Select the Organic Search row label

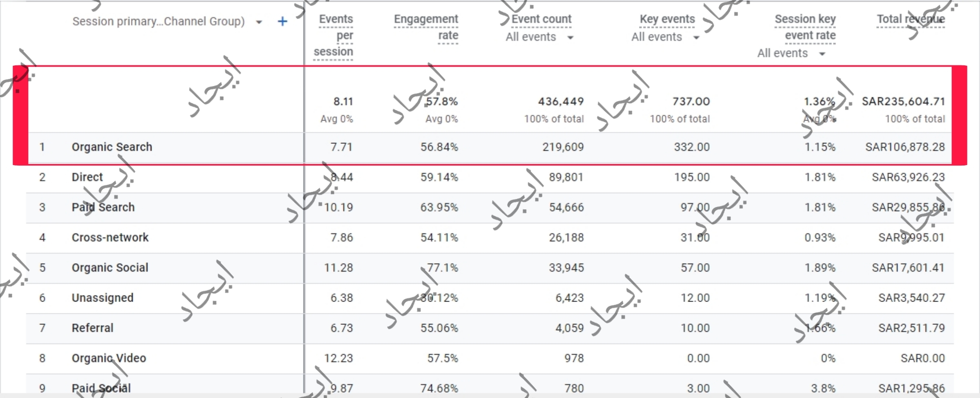(112, 147)
